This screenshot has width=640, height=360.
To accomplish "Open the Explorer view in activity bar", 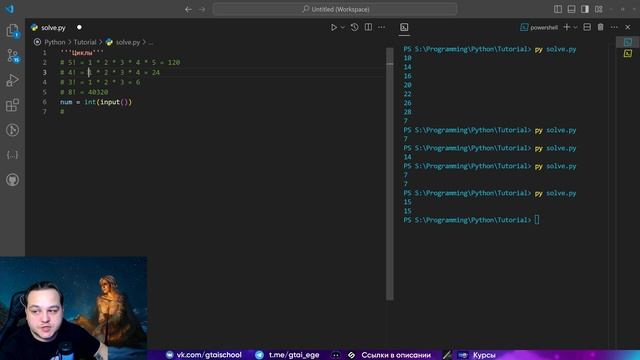I will (12, 31).
